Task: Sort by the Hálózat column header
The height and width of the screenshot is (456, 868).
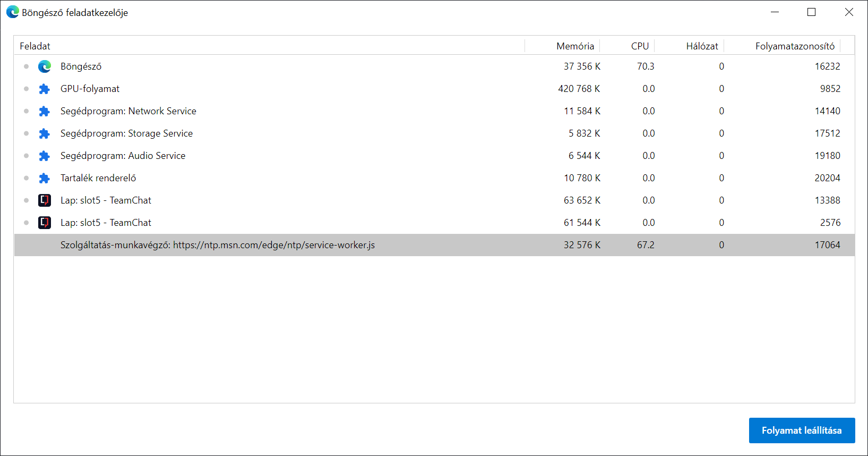Action: (x=702, y=46)
